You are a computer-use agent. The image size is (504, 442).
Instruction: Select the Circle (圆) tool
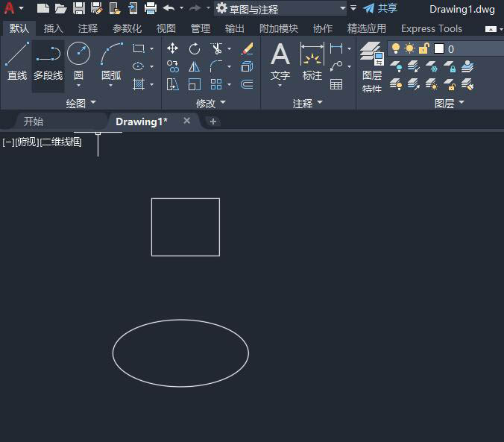point(79,60)
